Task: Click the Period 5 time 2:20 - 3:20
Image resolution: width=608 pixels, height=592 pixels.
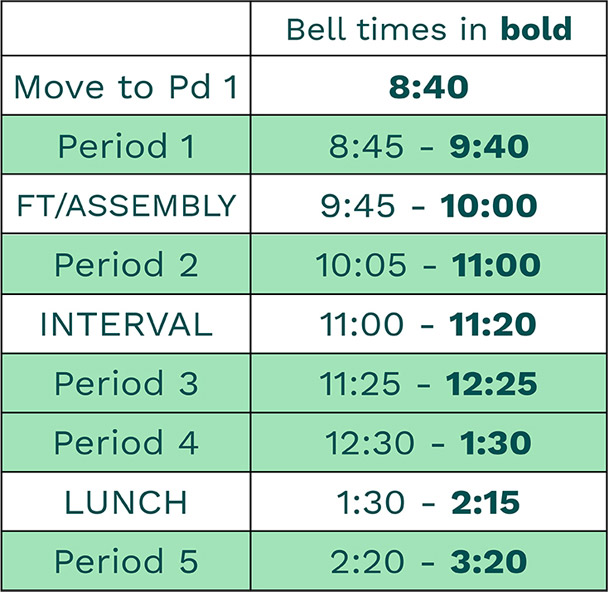Action: [428, 561]
